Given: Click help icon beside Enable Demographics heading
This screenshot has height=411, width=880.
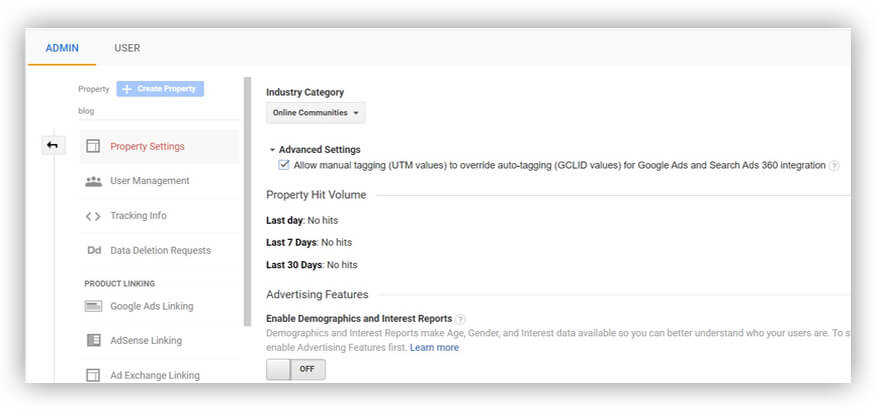Looking at the screenshot, I should tap(461, 319).
